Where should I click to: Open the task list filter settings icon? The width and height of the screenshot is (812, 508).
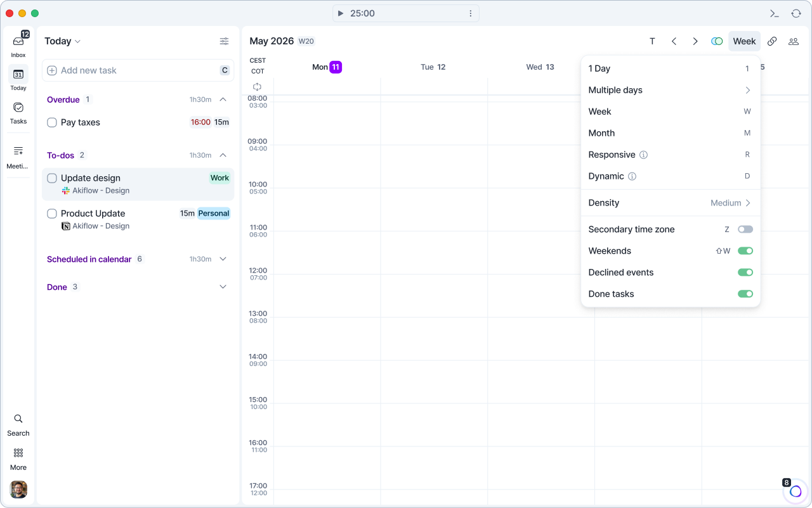(224, 41)
